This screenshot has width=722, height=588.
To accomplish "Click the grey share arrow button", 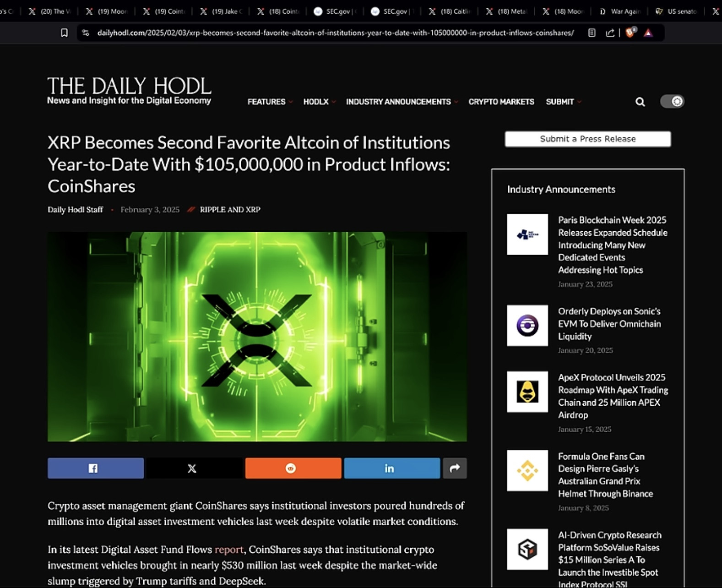I will tap(455, 468).
